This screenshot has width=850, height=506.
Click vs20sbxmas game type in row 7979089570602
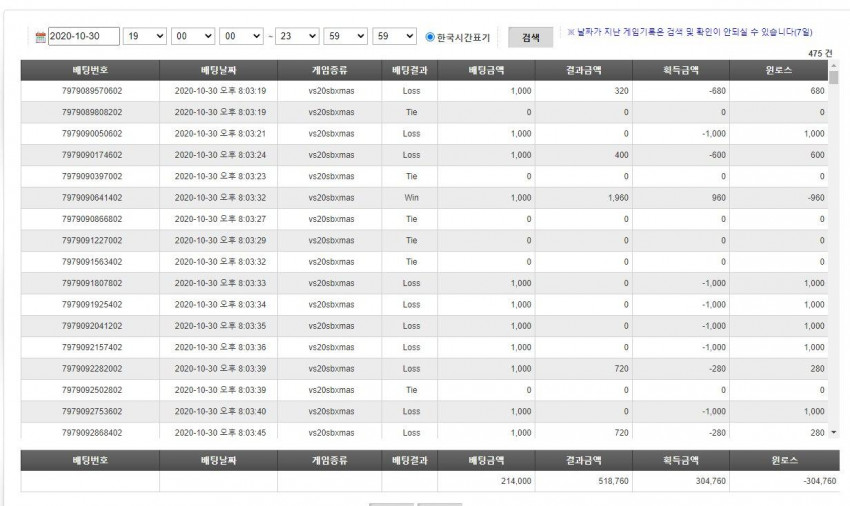click(331, 91)
